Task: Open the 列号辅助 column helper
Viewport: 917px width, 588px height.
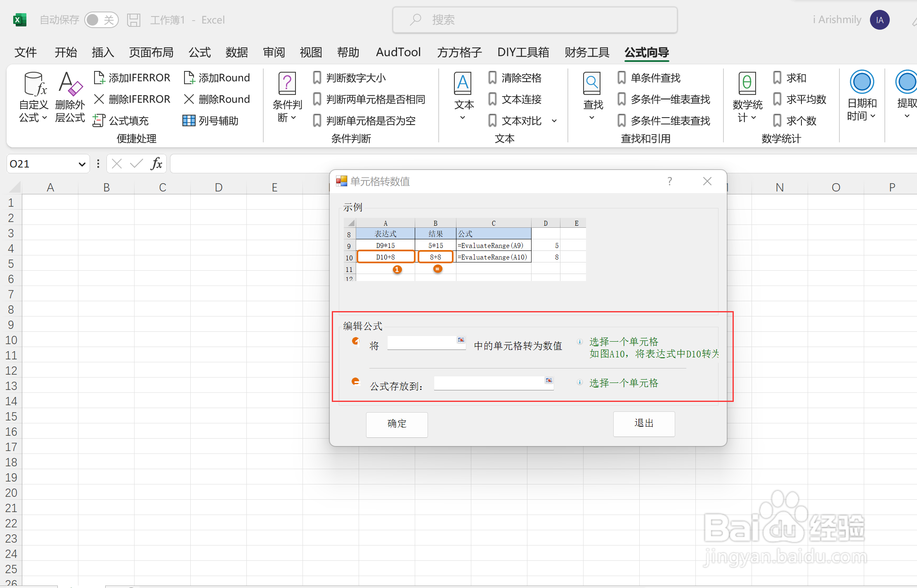Action: [210, 120]
